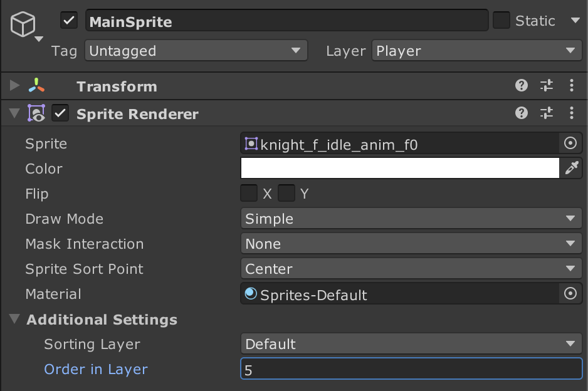The width and height of the screenshot is (588, 391).
Task: Collapse the Additional Settings foldout
Action: point(14,319)
